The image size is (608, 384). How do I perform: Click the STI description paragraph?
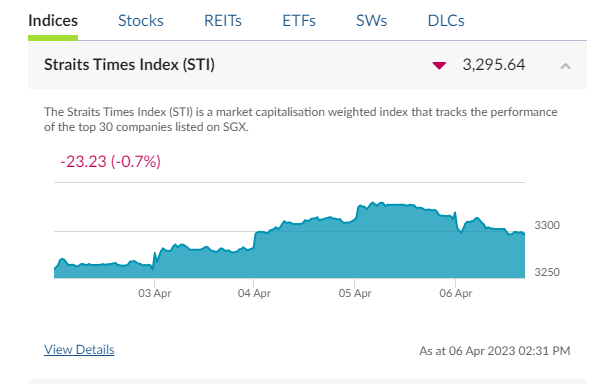click(301, 119)
